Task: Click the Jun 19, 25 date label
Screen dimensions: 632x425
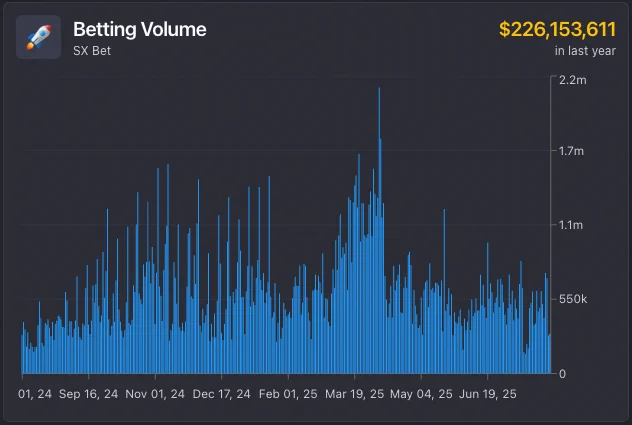Action: 487,394
